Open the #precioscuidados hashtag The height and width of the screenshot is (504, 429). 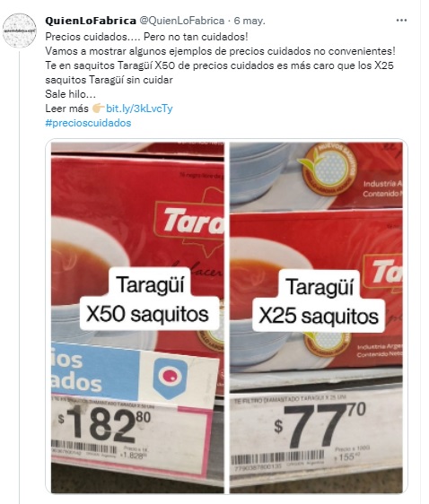[x=88, y=123]
